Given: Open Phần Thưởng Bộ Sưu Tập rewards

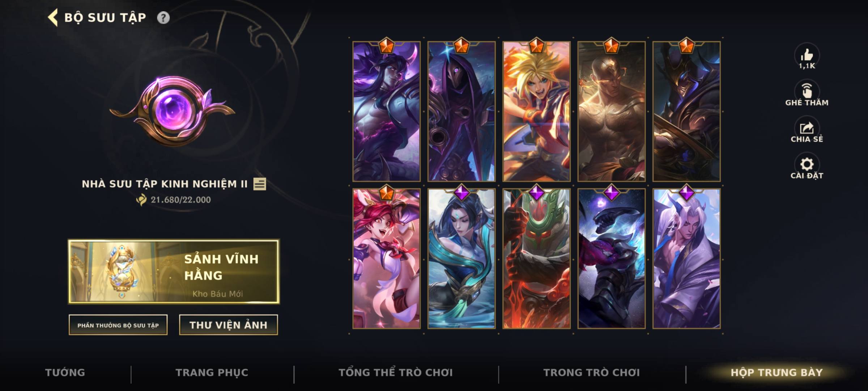Looking at the screenshot, I should pyautogui.click(x=118, y=325).
